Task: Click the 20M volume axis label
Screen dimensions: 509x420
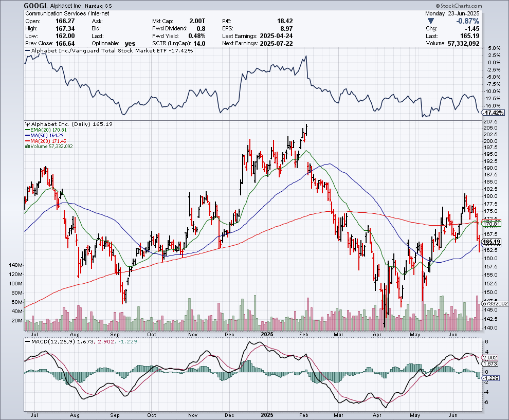Action: pyautogui.click(x=17, y=321)
